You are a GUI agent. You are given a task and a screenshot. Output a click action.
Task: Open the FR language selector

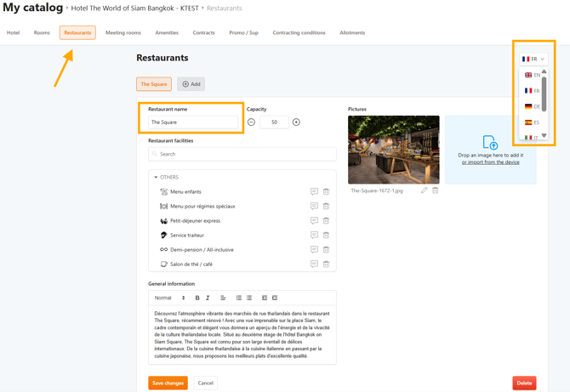(533, 60)
